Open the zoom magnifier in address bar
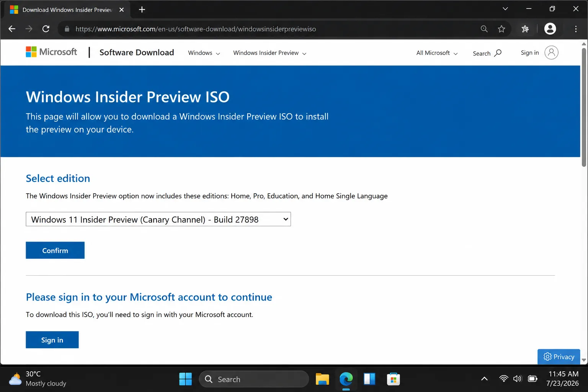The image size is (588, 392). pyautogui.click(x=484, y=29)
